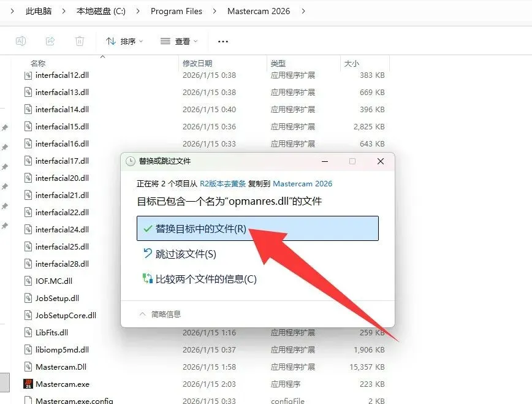Open the 排序 sort dropdown
Viewport: 532px width, 404px height.
[124, 42]
